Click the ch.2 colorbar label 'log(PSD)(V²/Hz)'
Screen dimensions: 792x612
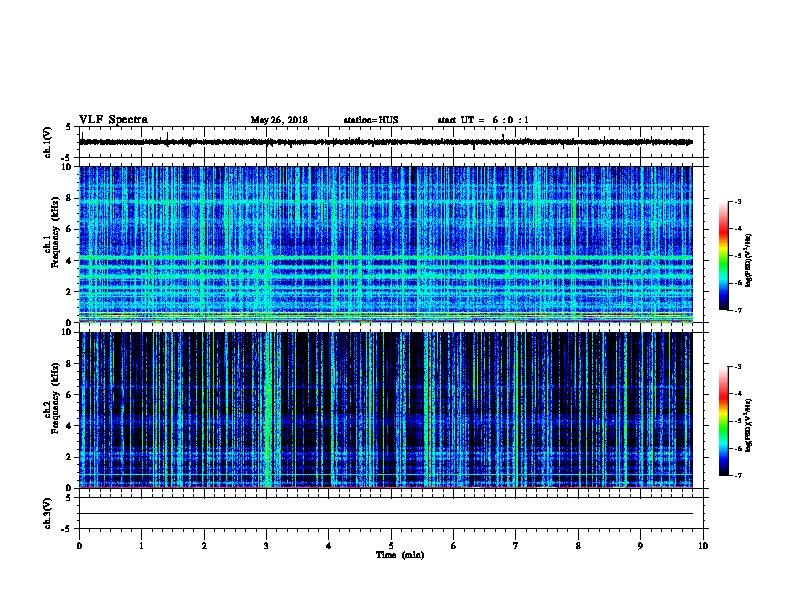pos(748,425)
